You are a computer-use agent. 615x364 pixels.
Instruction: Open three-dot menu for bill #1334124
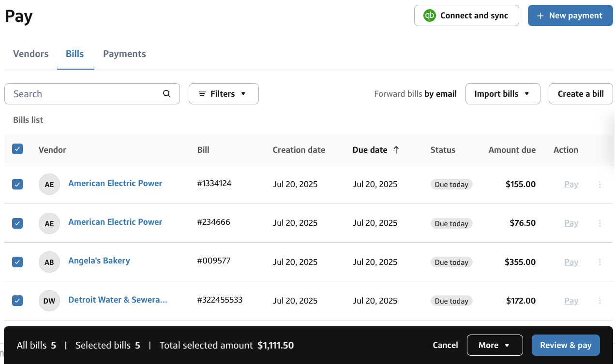point(600,184)
